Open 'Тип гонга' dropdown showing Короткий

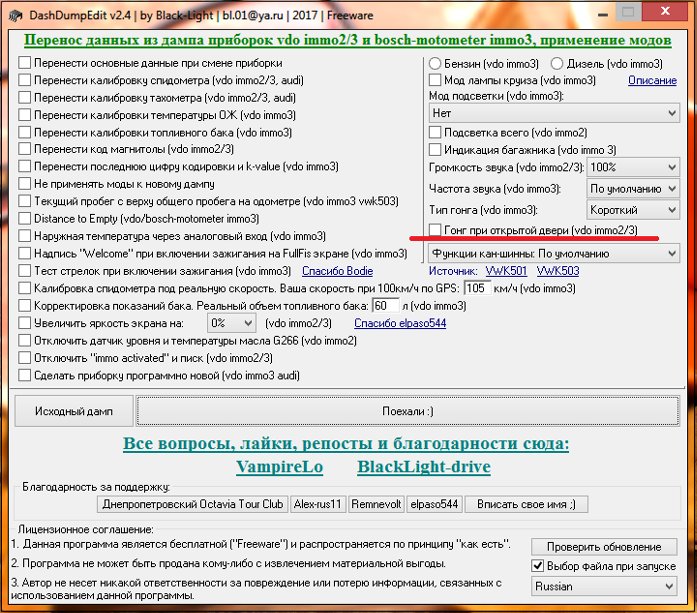pos(633,210)
